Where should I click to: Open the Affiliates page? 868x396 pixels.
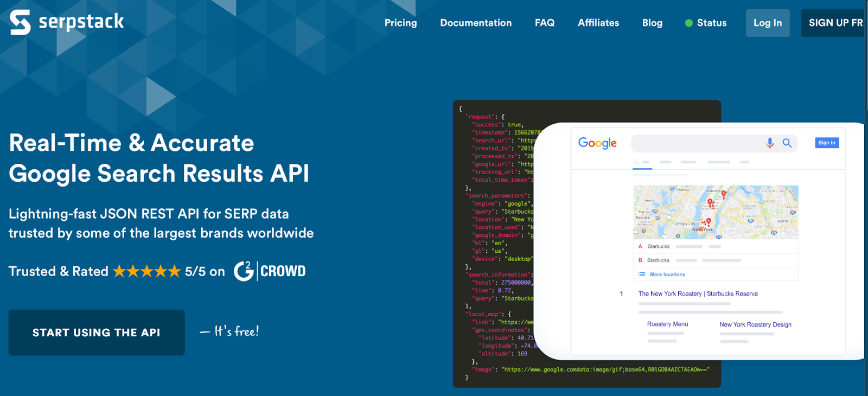(x=598, y=23)
